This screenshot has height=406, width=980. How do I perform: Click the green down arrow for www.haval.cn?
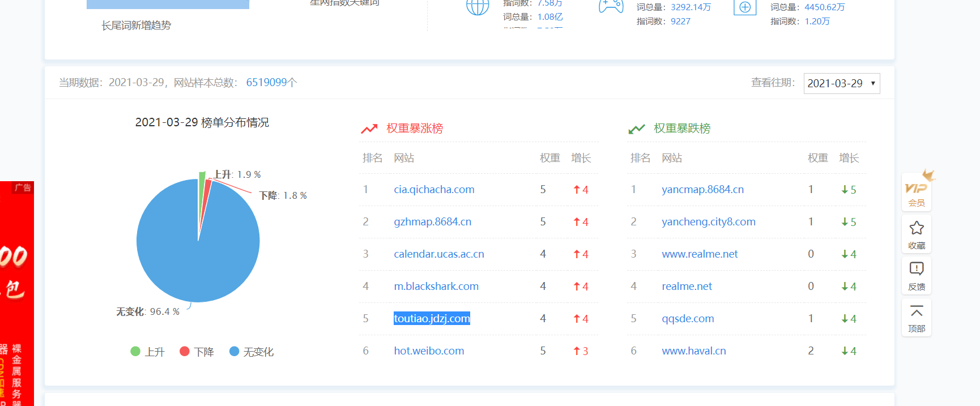[x=845, y=351]
